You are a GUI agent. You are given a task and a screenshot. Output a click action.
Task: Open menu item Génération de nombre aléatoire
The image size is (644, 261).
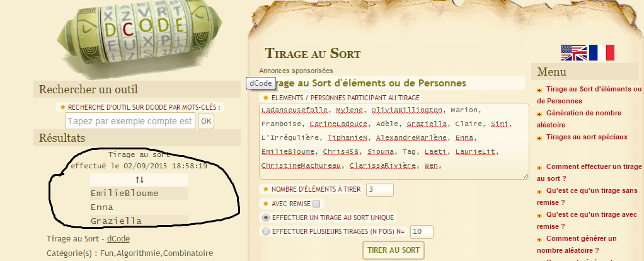coord(579,119)
